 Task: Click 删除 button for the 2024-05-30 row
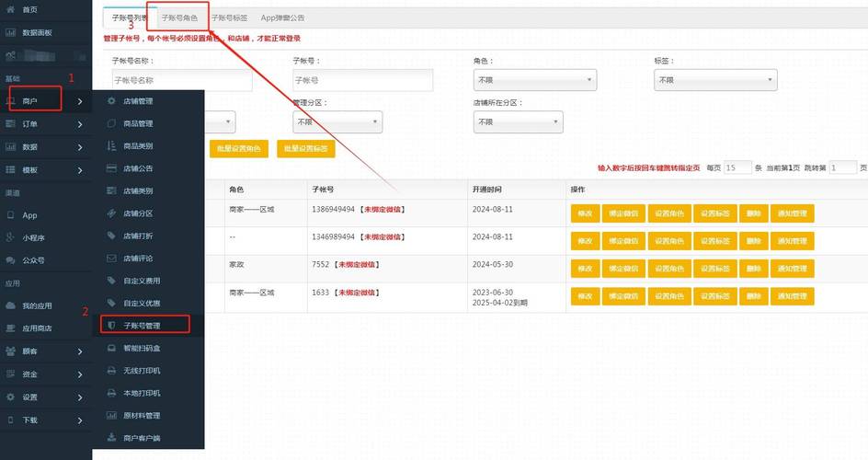click(x=753, y=269)
